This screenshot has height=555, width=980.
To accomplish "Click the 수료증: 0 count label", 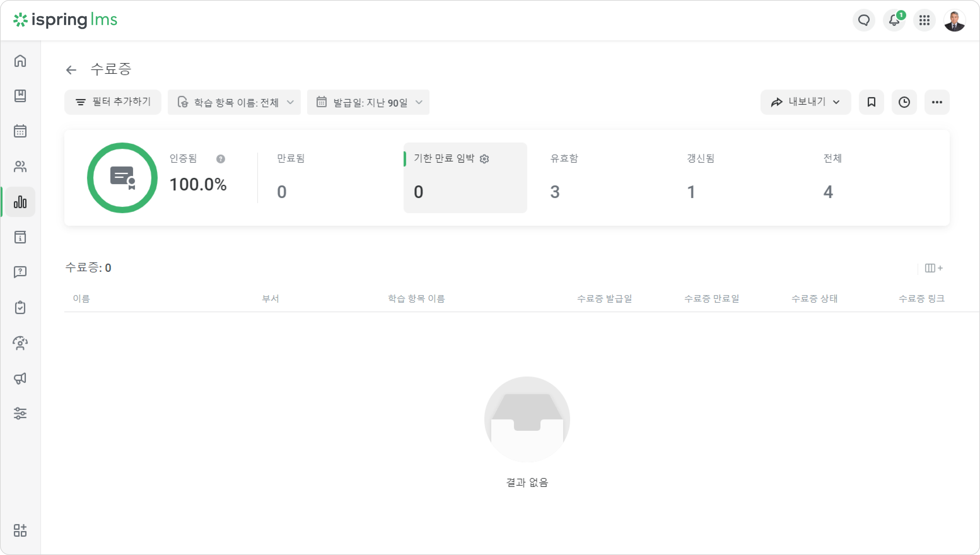I will click(88, 268).
